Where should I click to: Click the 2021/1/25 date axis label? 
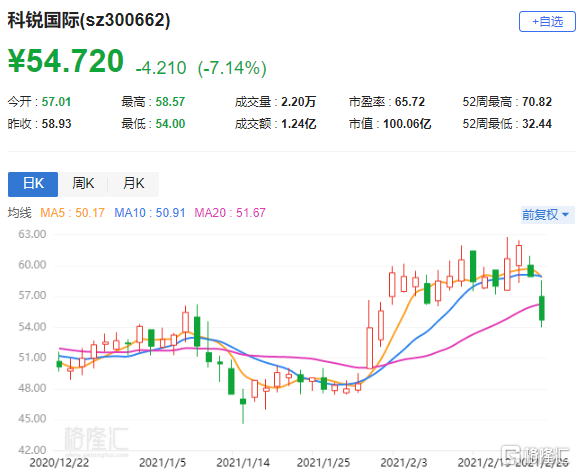pos(323,463)
